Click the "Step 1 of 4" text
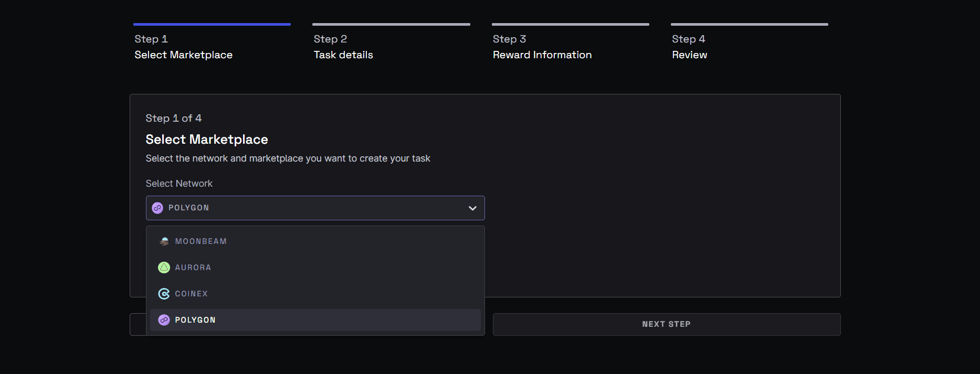 click(174, 118)
